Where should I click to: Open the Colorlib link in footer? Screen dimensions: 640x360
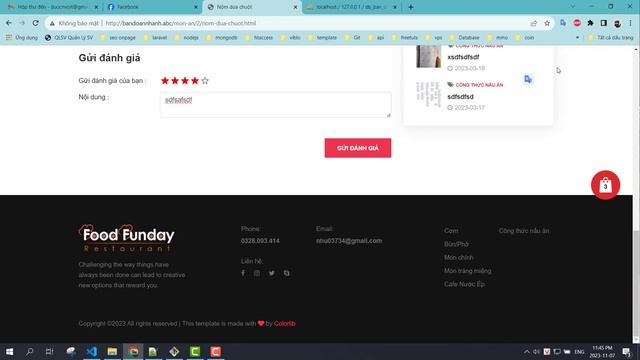284,323
